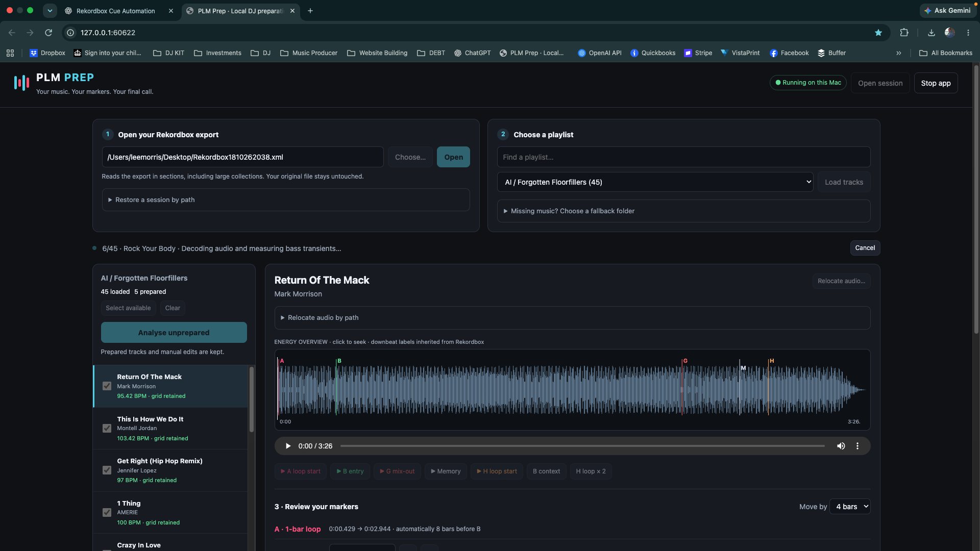The height and width of the screenshot is (551, 980).
Task: Open the Dropbox bookmark
Action: [x=47, y=53]
